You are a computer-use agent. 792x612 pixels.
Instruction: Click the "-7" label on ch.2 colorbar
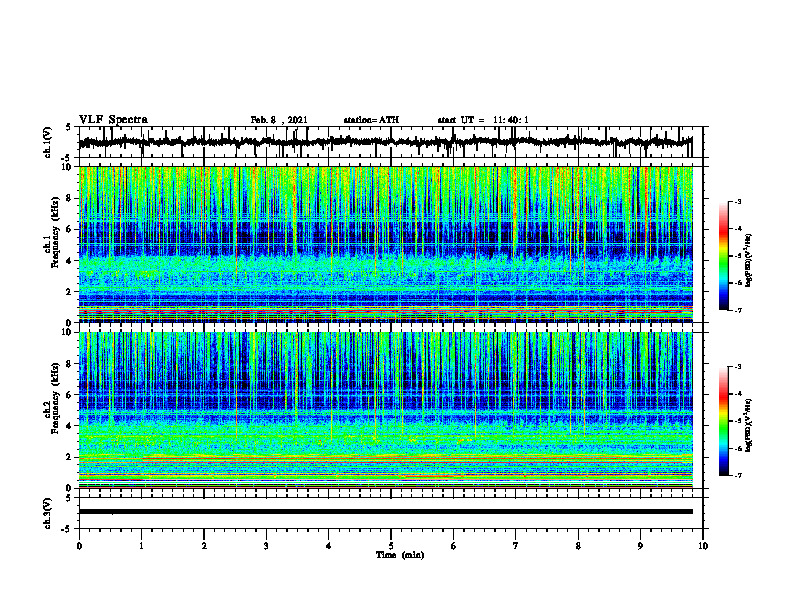(737, 476)
